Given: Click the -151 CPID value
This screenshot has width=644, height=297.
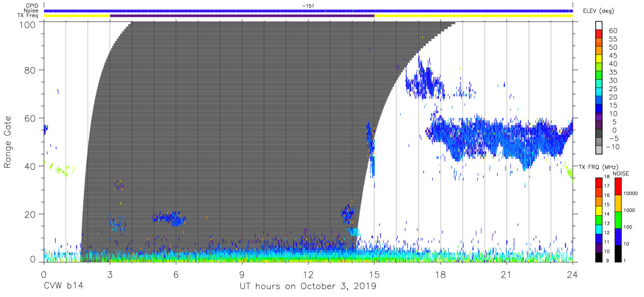Looking at the screenshot, I should click(x=308, y=5).
